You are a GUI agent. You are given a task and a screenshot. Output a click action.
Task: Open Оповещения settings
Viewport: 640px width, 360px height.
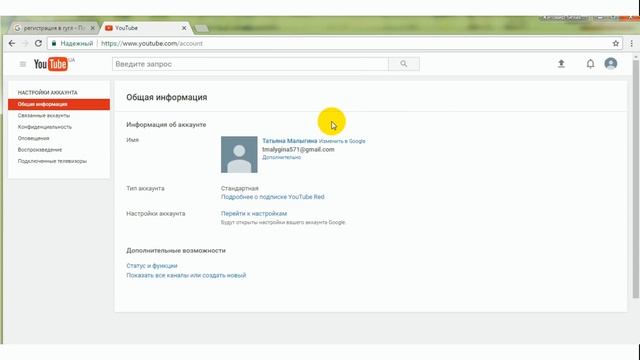coord(33,138)
